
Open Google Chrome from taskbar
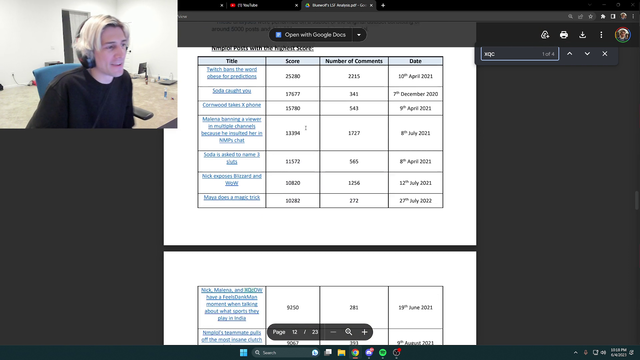click(x=355, y=353)
